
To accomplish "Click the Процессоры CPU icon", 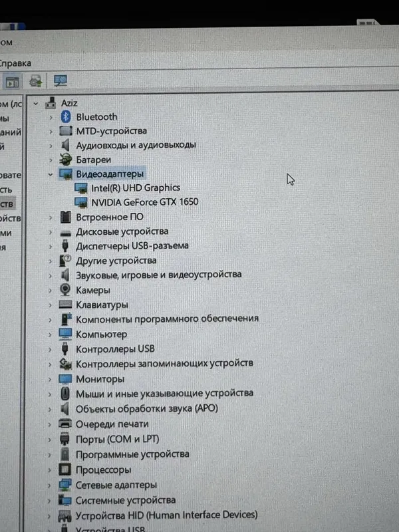I will tap(65, 469).
